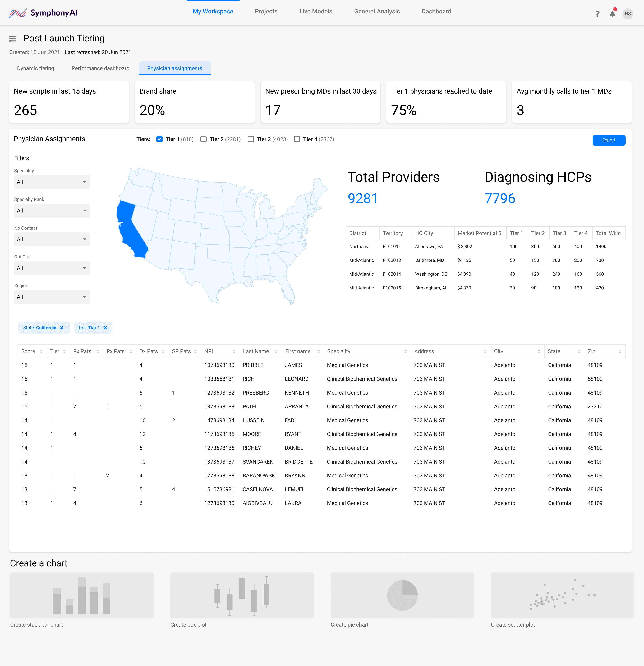Sort by Last Name column icon
The height and width of the screenshot is (666, 644).
(x=277, y=351)
